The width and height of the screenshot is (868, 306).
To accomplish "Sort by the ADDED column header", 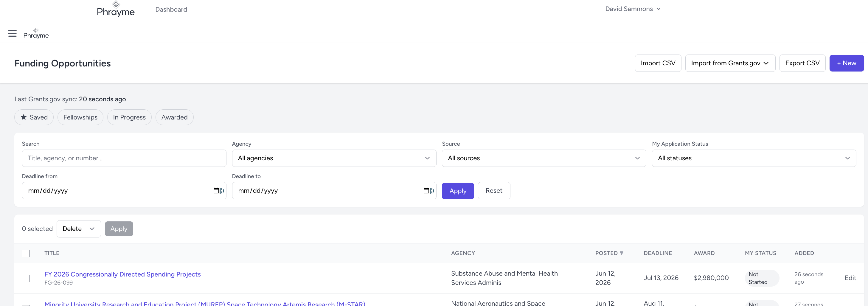I will click(x=804, y=253).
